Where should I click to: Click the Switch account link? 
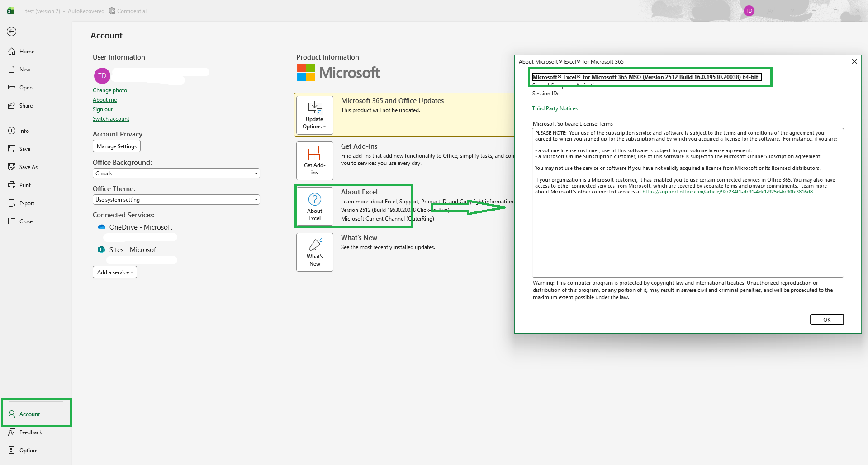(111, 119)
